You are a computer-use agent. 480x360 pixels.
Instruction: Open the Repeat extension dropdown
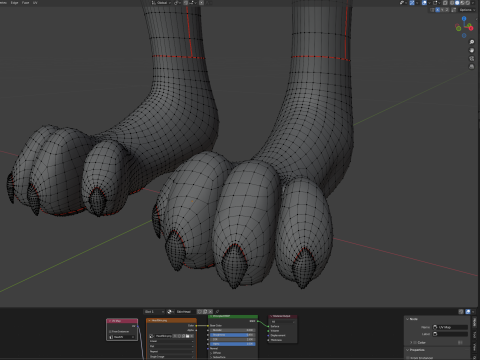click(x=172, y=351)
